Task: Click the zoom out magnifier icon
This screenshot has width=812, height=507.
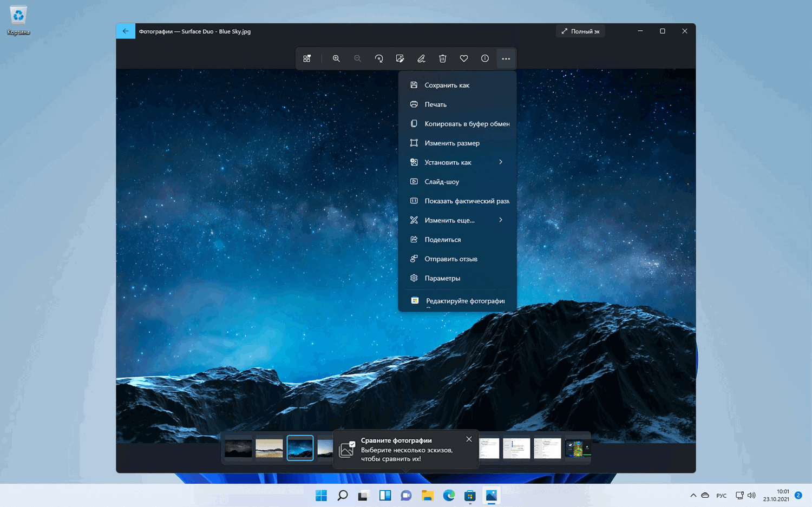Action: pyautogui.click(x=357, y=58)
